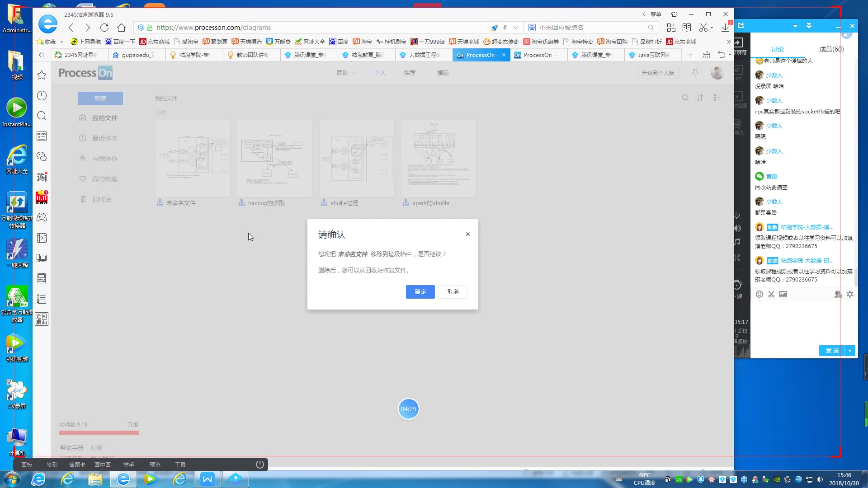Click the image insert icon in chat
Viewport: 868px width, 488px height.
coord(783,294)
